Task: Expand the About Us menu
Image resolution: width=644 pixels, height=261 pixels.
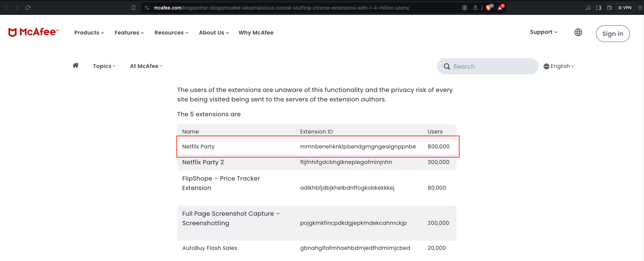Action: [214, 33]
